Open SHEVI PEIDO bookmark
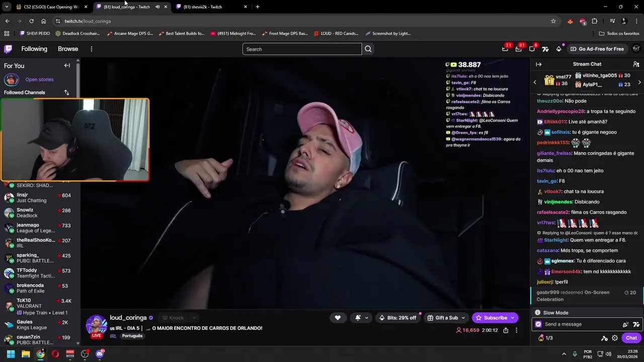The width and height of the screenshot is (644, 362). point(35,33)
